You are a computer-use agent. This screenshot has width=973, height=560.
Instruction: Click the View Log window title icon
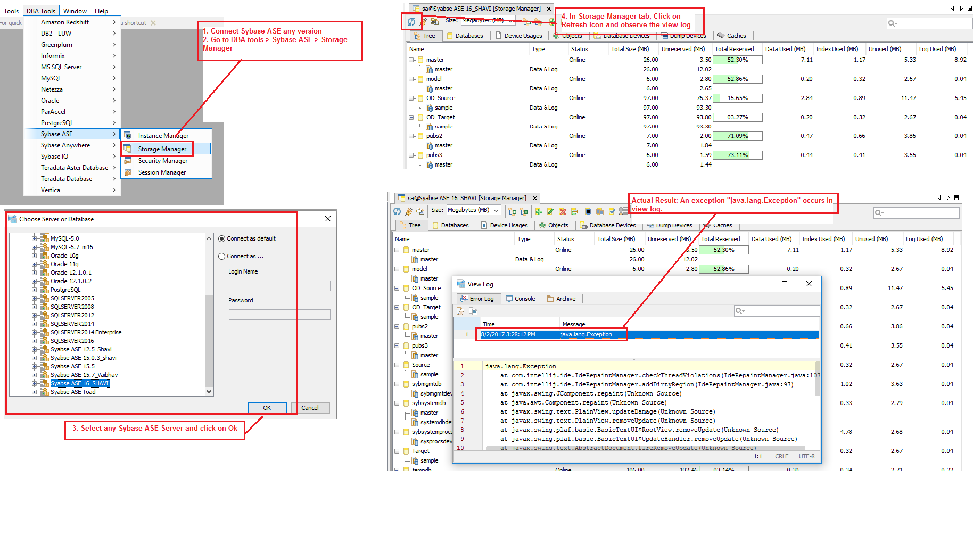(460, 284)
